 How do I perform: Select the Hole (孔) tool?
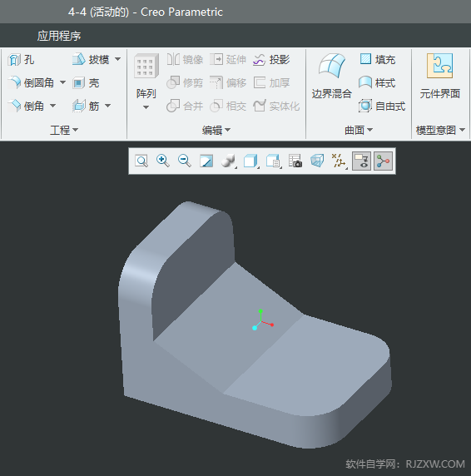[21, 60]
